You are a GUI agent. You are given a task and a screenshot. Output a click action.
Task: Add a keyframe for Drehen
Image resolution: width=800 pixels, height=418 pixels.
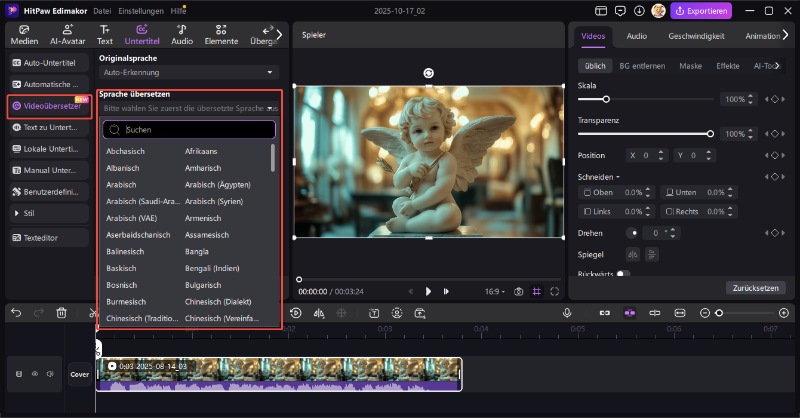[774, 233]
